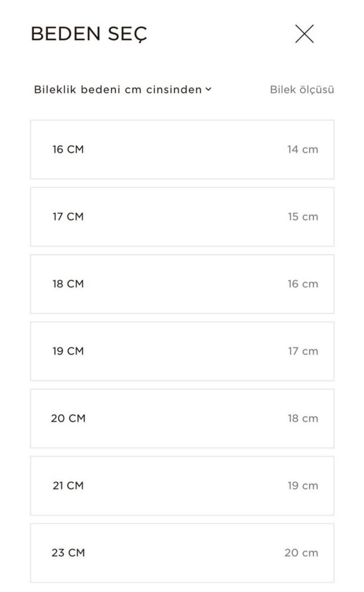Tap the '16 cm' wrist measurement text
The width and height of the screenshot is (364, 592).
[x=302, y=284]
